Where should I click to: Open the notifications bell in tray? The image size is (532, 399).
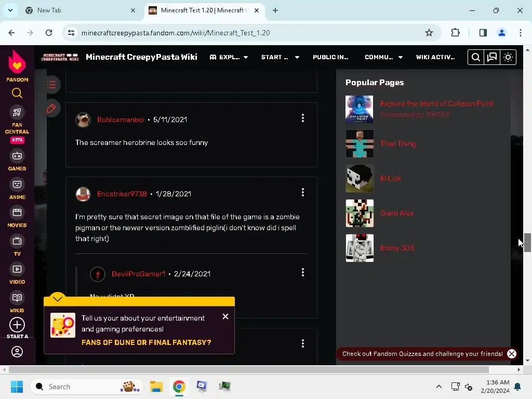point(518,387)
